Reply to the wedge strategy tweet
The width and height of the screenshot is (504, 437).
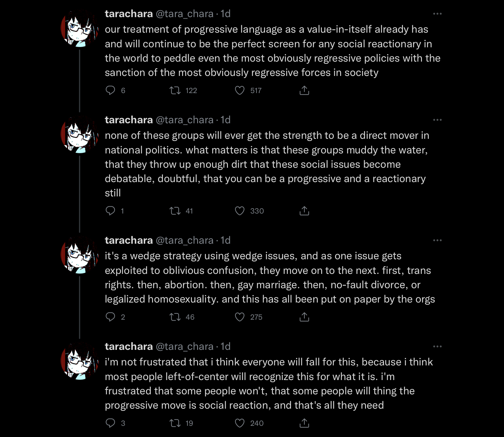110,317
